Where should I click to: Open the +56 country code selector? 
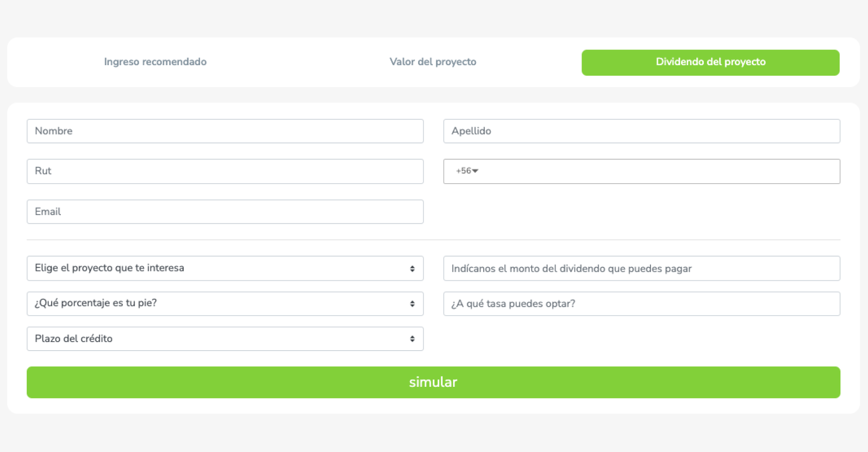[467, 171]
